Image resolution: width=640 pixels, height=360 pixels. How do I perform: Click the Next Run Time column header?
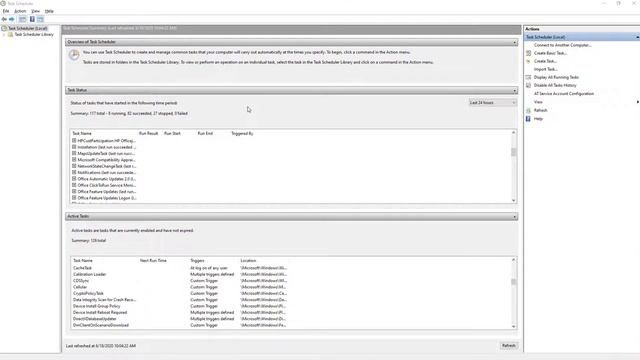tap(153, 260)
